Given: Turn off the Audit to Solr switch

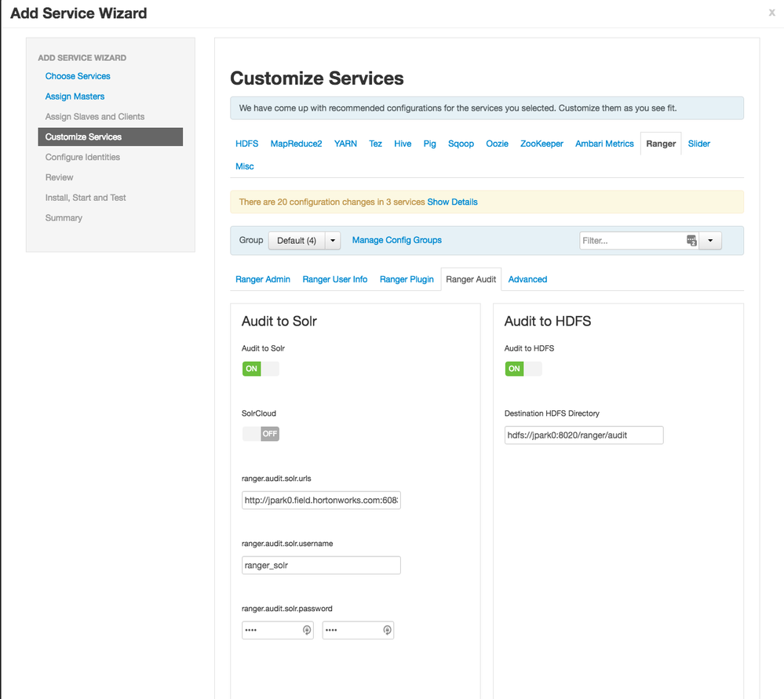Looking at the screenshot, I should coord(261,369).
